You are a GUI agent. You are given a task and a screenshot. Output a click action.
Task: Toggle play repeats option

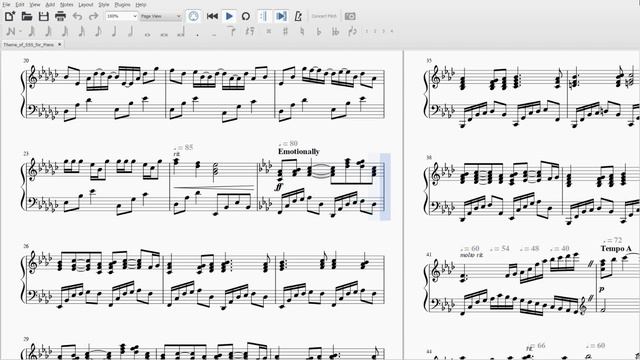[264, 16]
